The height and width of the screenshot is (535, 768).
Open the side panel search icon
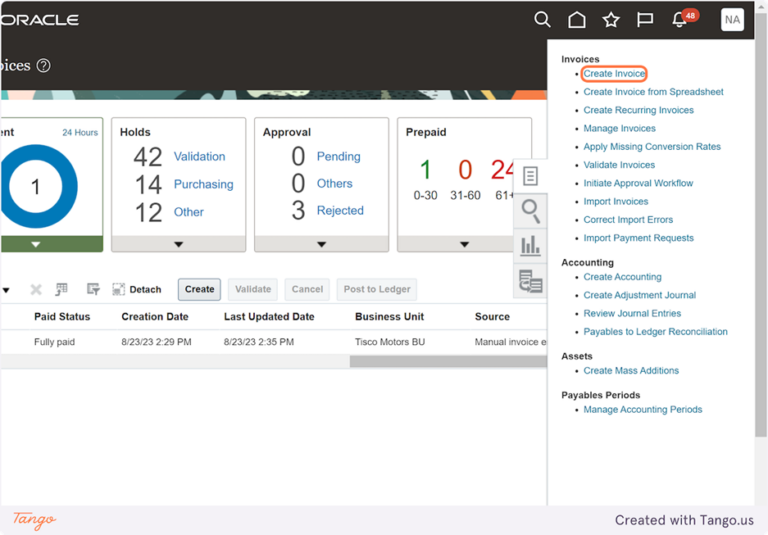(530, 211)
